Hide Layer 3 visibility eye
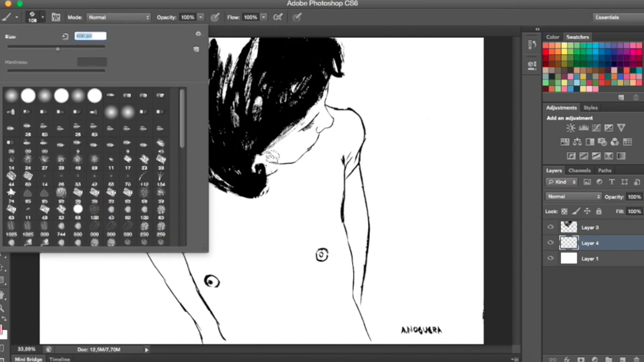The height and width of the screenshot is (362, 644). [x=550, y=227]
